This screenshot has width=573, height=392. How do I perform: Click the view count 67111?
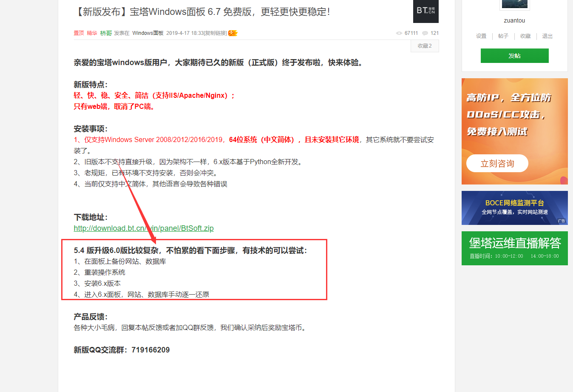click(x=411, y=33)
